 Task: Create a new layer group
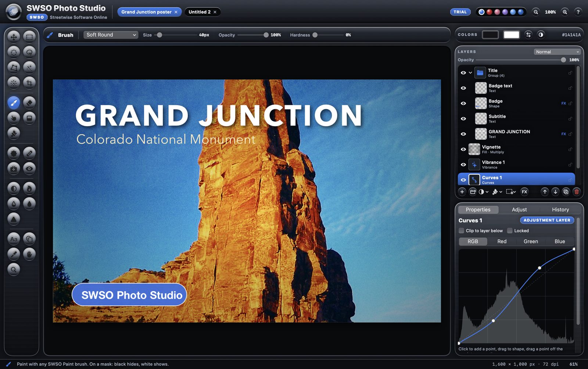(473, 192)
